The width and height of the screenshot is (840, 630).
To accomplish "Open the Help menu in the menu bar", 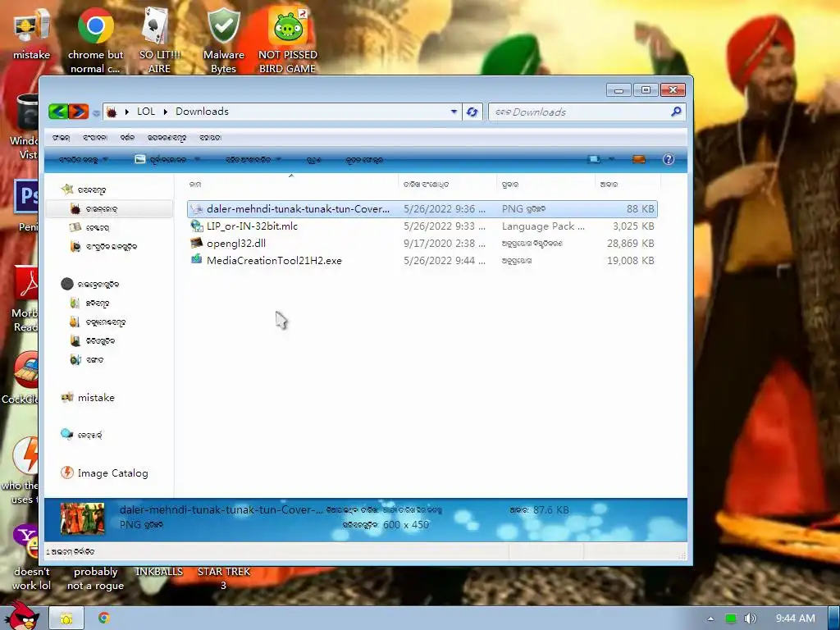I will click(x=210, y=138).
